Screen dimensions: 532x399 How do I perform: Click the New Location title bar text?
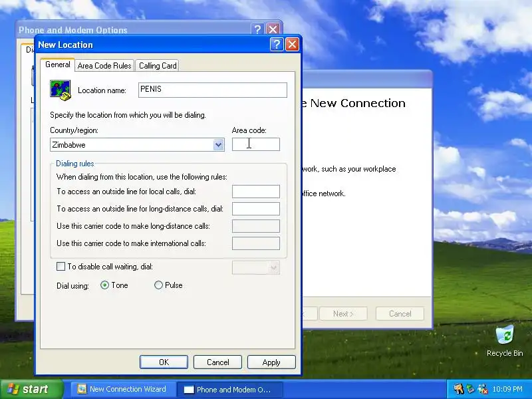coord(65,45)
